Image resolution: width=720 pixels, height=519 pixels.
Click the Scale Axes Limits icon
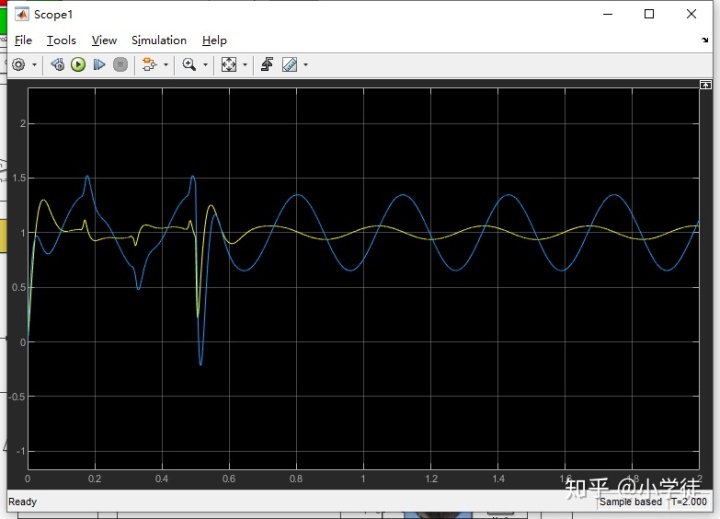coord(229,65)
